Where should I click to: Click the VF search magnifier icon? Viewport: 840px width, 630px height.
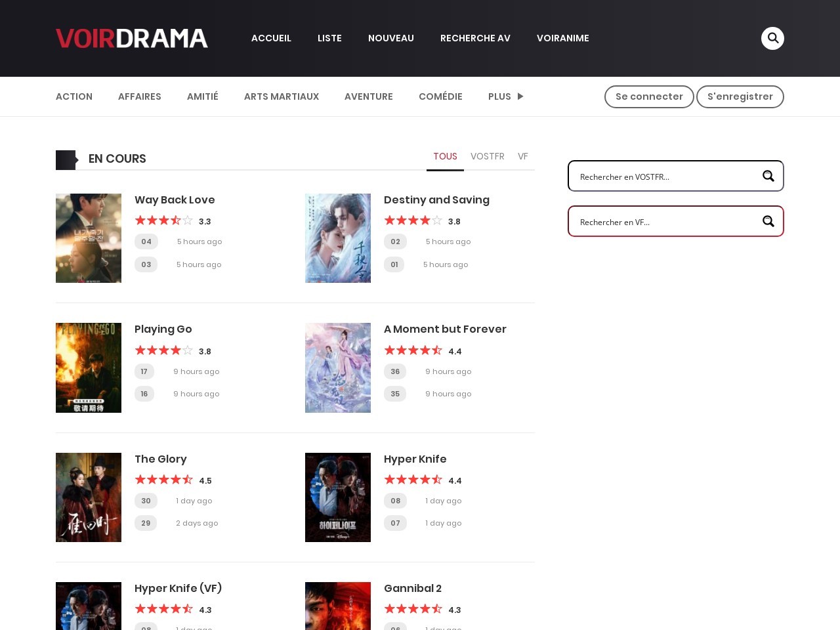[x=768, y=221]
